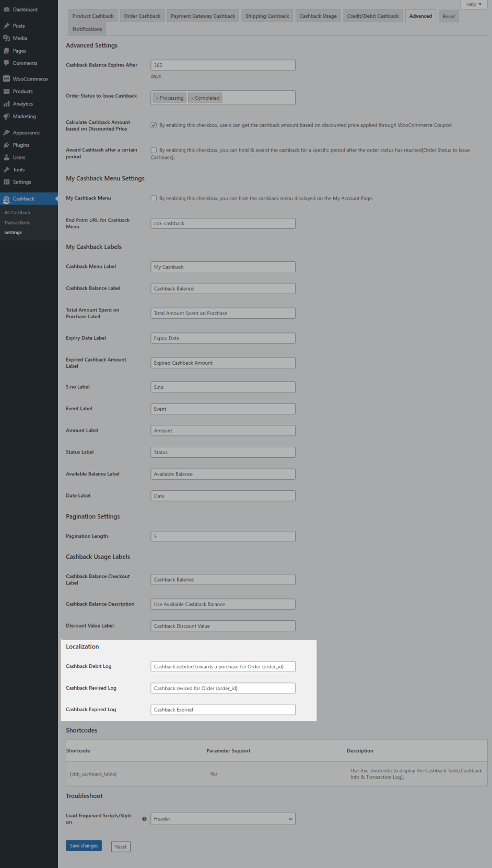
Task: Click the Expiry Date Label field
Action: click(223, 338)
